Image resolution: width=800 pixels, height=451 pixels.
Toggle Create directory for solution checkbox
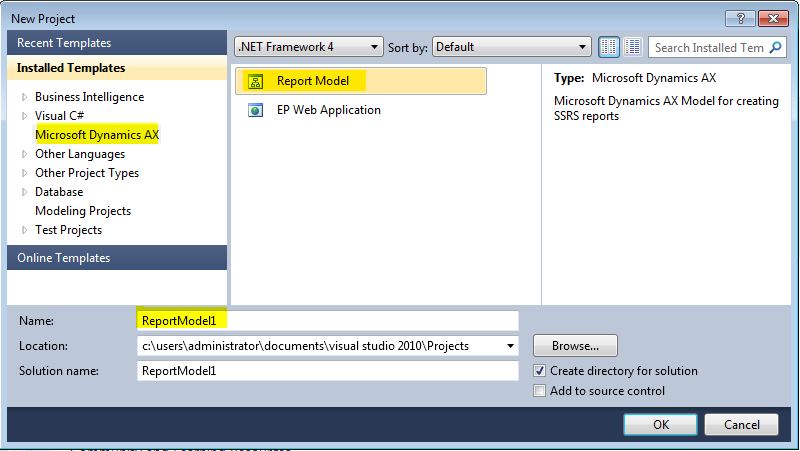(x=539, y=371)
